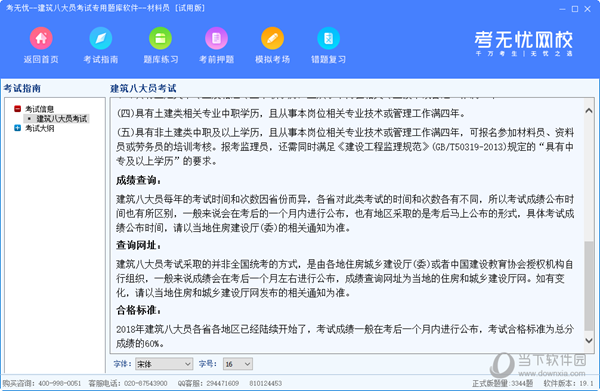This screenshot has height=391, width=600.
Task: Minimize the application window
Action: coord(562,9)
